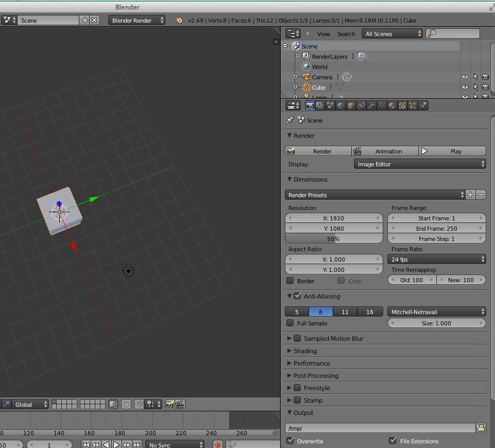Enable the Full Sample checkbox
The width and height of the screenshot is (495, 448).
point(290,323)
